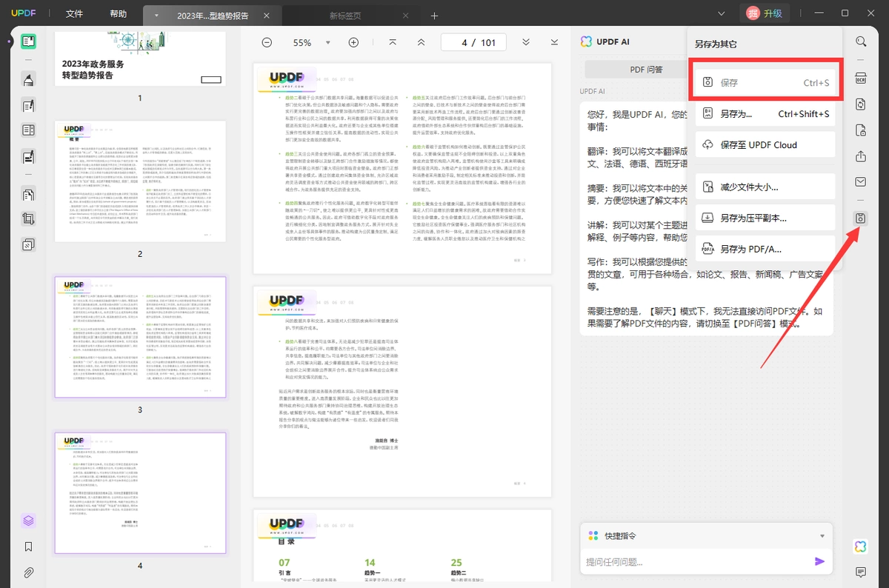The width and height of the screenshot is (889, 588).
Task: Select page 3 thumbnail
Action: click(x=140, y=337)
